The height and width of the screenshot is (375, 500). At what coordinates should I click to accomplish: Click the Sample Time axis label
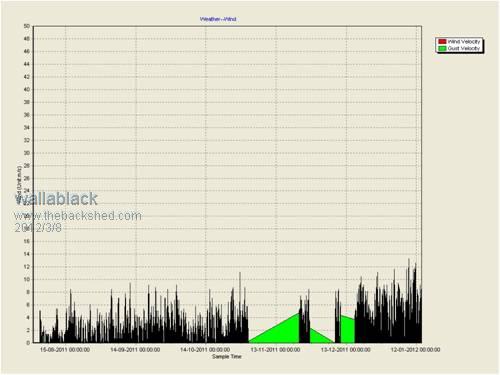227,357
